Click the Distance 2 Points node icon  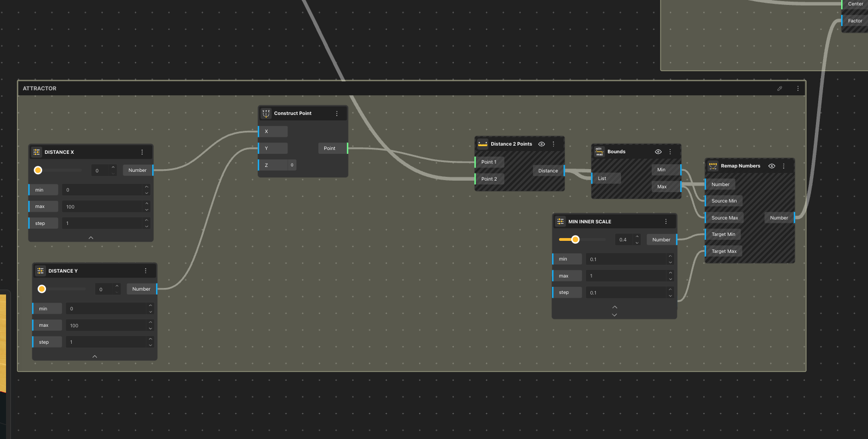point(482,144)
